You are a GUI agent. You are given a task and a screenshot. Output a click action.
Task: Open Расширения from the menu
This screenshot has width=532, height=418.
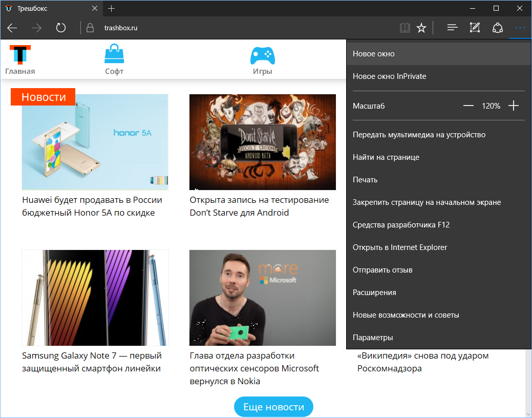439,292
